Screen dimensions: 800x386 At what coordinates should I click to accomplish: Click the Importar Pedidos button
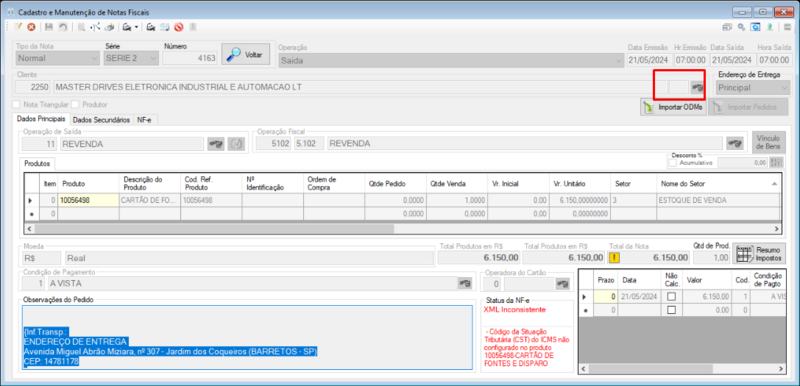[748, 107]
